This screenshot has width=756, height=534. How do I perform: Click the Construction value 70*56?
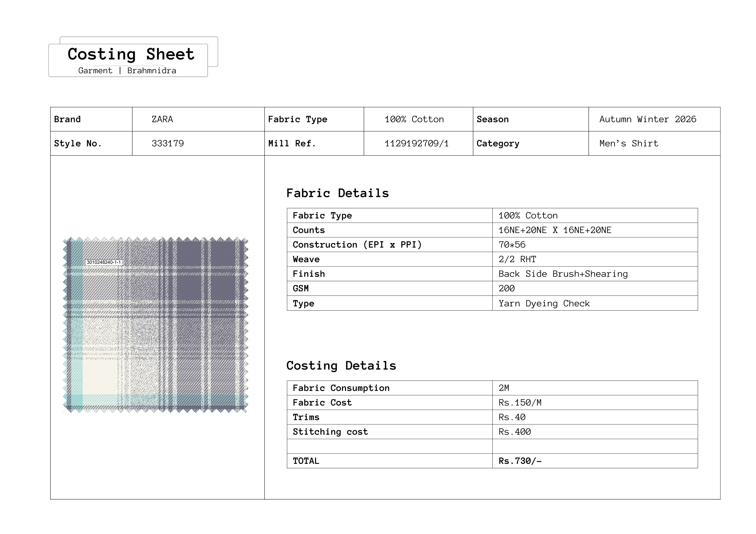(x=512, y=245)
